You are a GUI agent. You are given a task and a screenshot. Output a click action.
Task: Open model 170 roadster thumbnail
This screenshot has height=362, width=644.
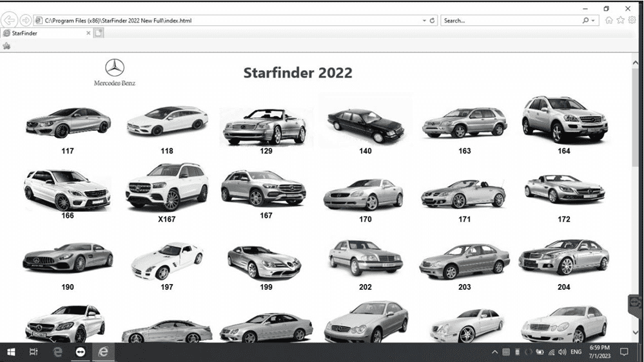(x=364, y=195)
